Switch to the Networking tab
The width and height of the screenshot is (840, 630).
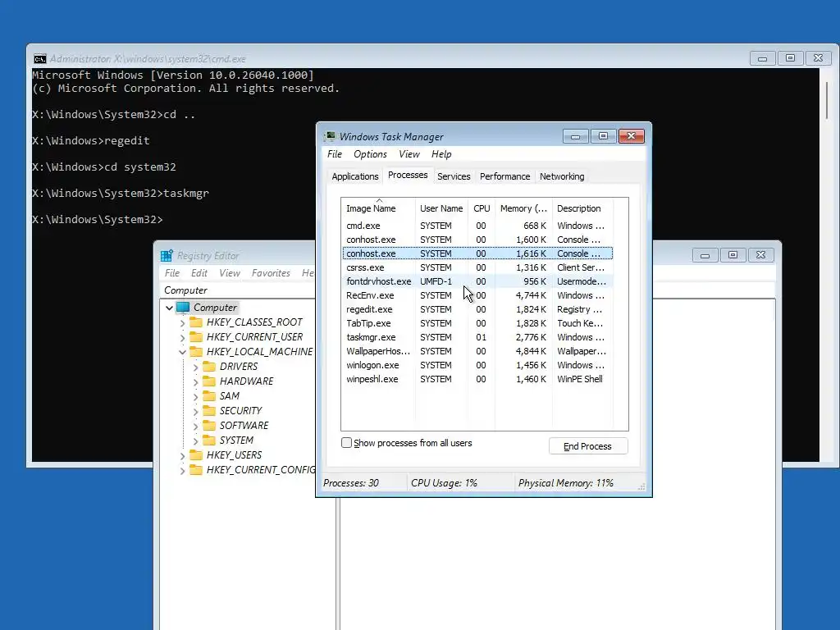pos(562,176)
